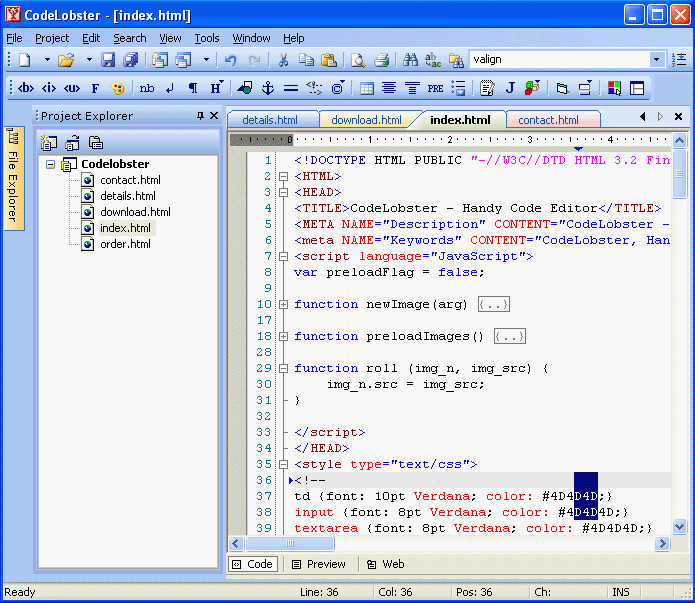Insert non-breaking space (nb) icon
This screenshot has width=695, height=603.
(147, 88)
